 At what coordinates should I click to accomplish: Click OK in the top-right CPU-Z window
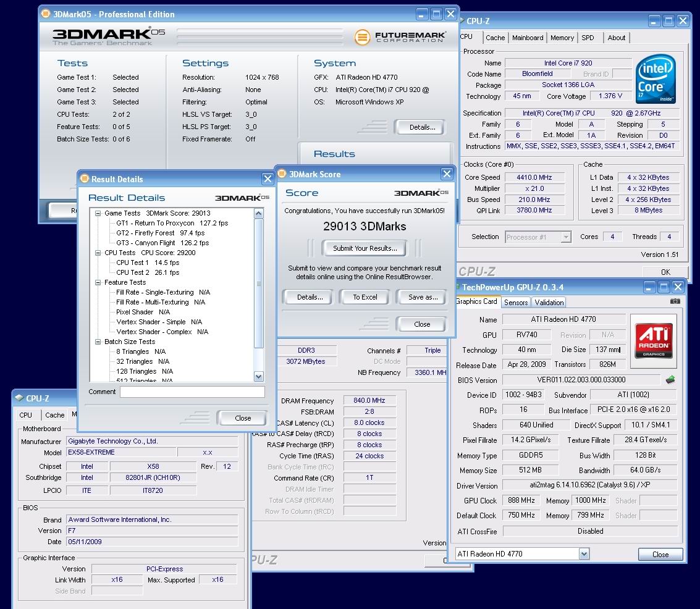tap(665, 272)
